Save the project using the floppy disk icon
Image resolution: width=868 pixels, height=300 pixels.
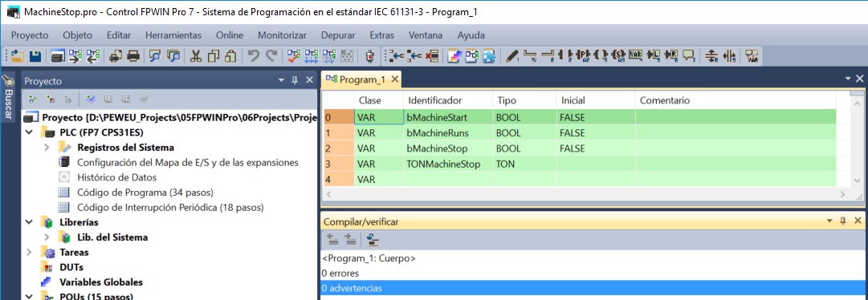click(35, 55)
